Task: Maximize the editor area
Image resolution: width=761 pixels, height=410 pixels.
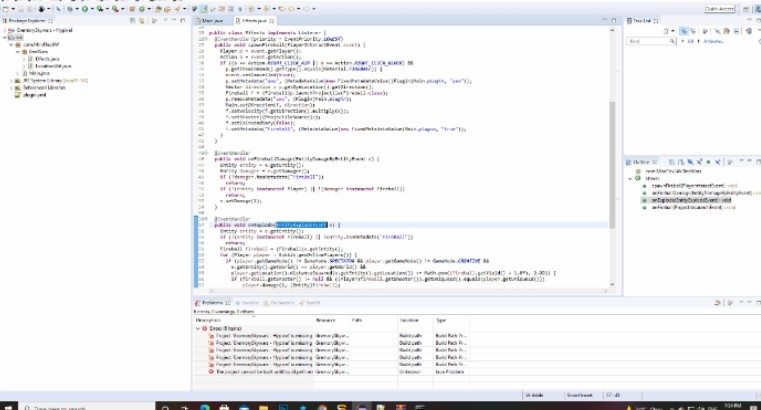Action: (613, 20)
